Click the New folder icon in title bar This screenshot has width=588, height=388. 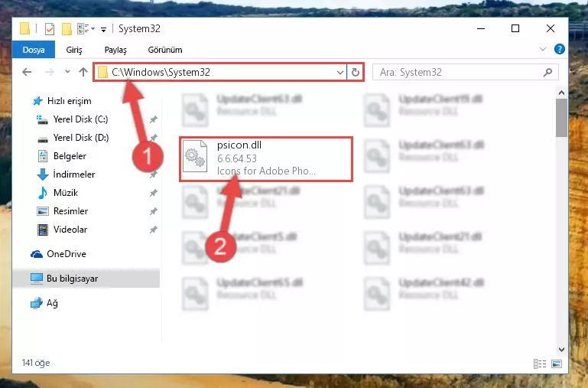tap(67, 29)
